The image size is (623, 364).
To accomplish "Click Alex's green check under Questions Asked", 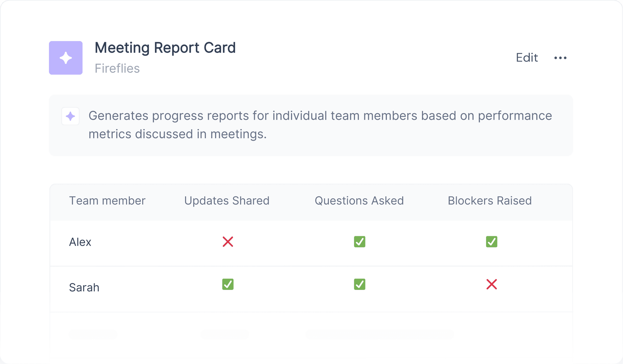I will point(359,242).
